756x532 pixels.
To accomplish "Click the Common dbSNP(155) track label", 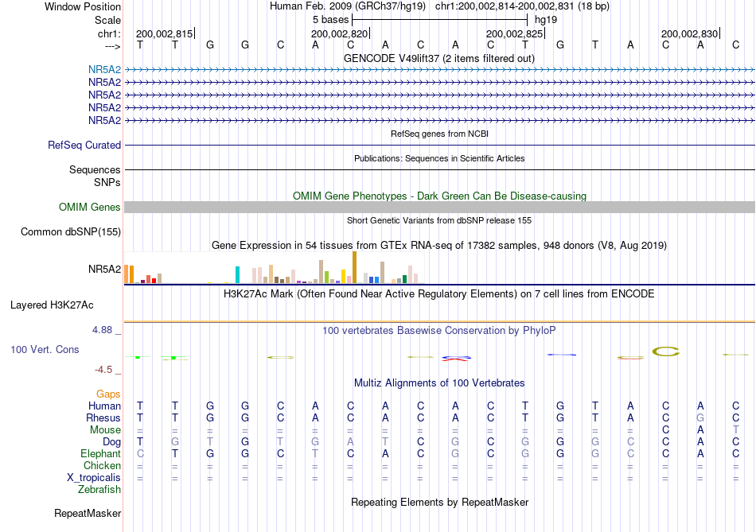I will click(x=71, y=231).
